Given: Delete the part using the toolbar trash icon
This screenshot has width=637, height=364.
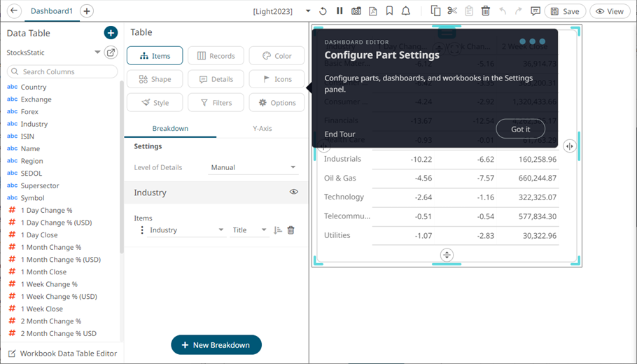Looking at the screenshot, I should (x=486, y=11).
